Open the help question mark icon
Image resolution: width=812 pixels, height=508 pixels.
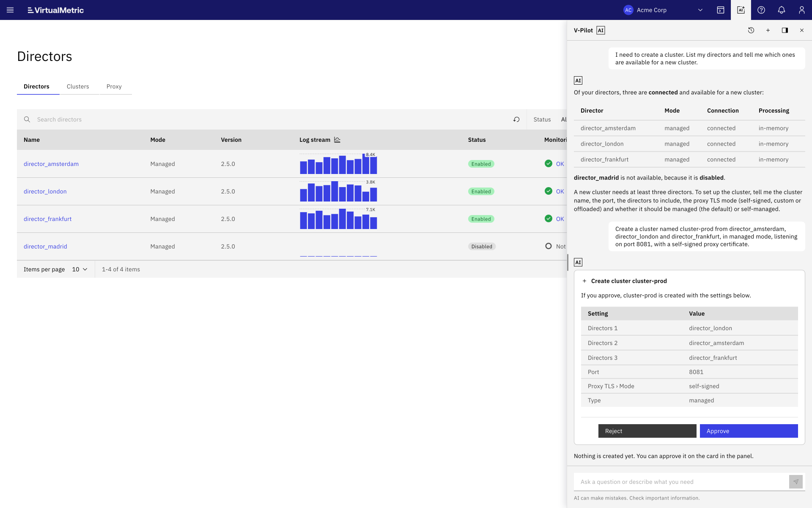point(761,10)
